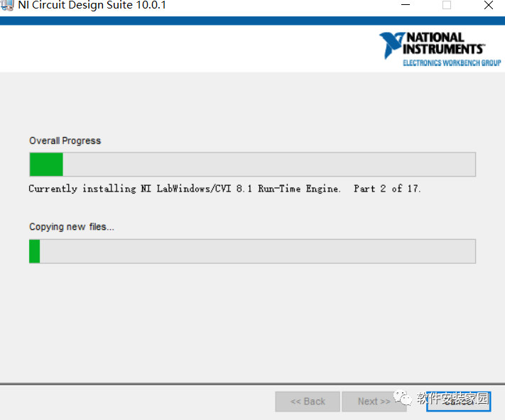Click the 'NI Circuit Design Suite 10.0.1' title
Viewport: 505px width, 420px height.
point(92,5)
